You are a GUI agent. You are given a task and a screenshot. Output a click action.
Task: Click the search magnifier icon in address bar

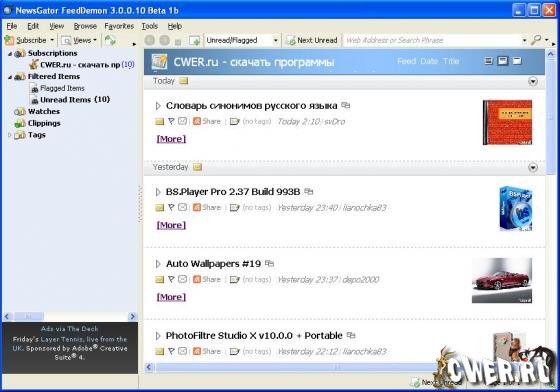pos(535,40)
